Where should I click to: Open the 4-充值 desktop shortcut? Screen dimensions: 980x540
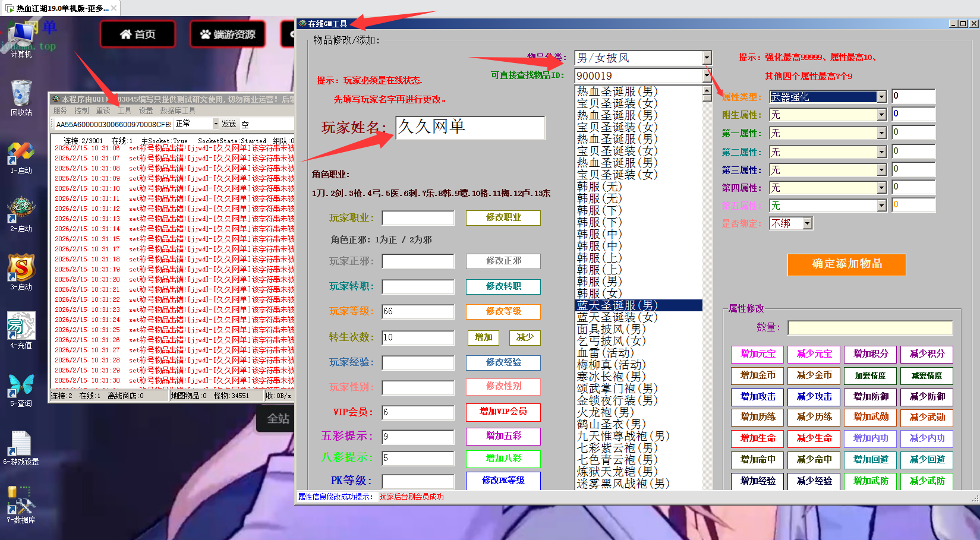[x=21, y=327]
